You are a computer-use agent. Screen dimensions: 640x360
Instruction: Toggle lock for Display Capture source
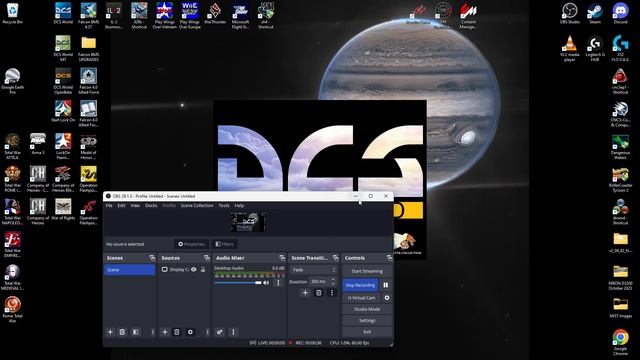(203, 269)
